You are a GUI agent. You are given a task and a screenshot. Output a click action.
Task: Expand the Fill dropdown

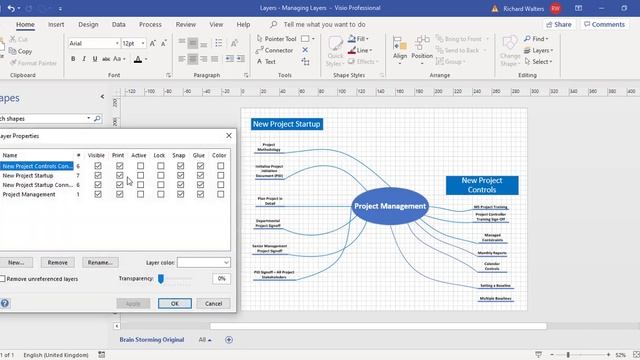coord(367,39)
